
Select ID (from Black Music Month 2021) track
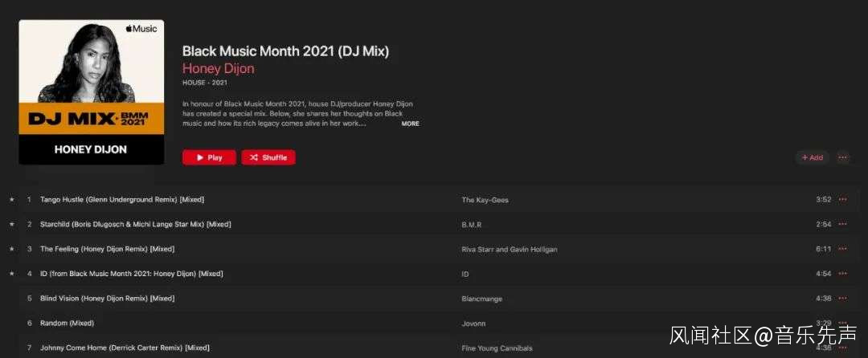pyautogui.click(x=132, y=274)
